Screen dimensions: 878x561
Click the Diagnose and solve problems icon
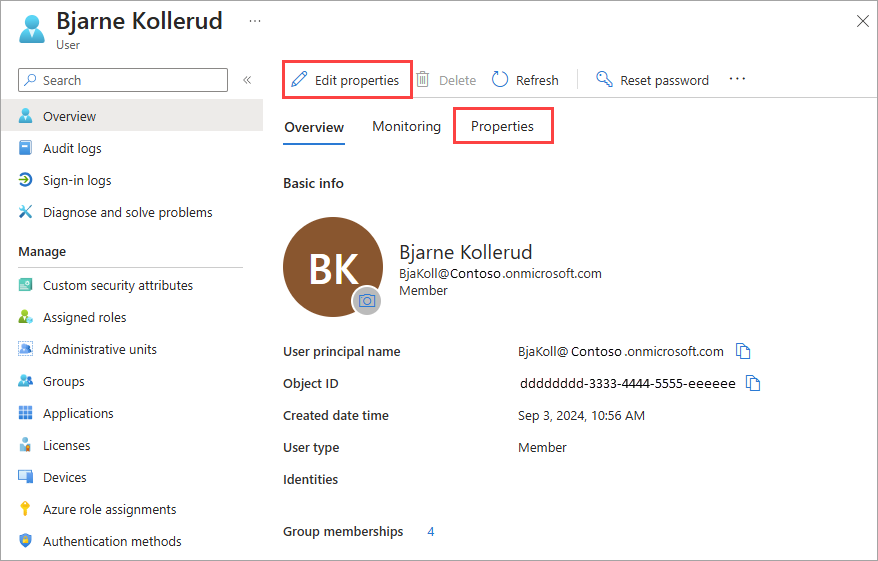click(x=26, y=212)
